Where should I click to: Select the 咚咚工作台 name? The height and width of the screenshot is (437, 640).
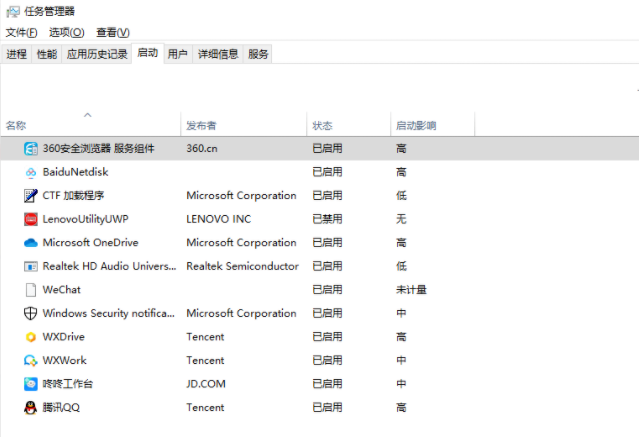[x=68, y=384]
